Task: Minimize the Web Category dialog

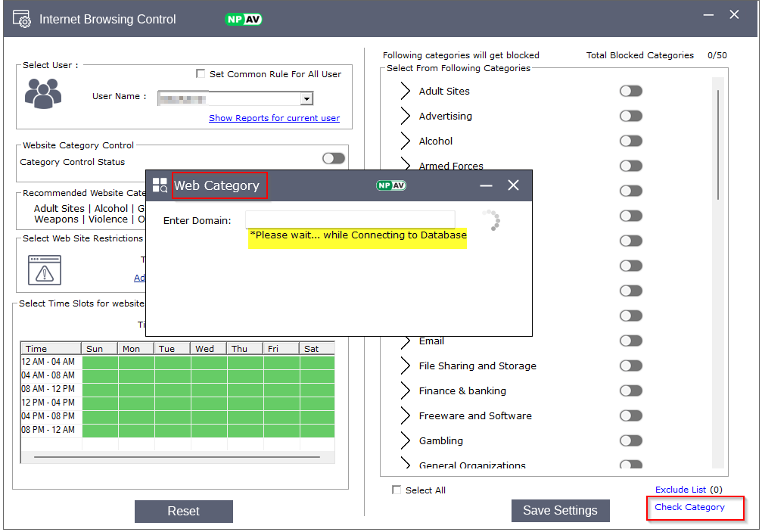Action: tap(486, 185)
